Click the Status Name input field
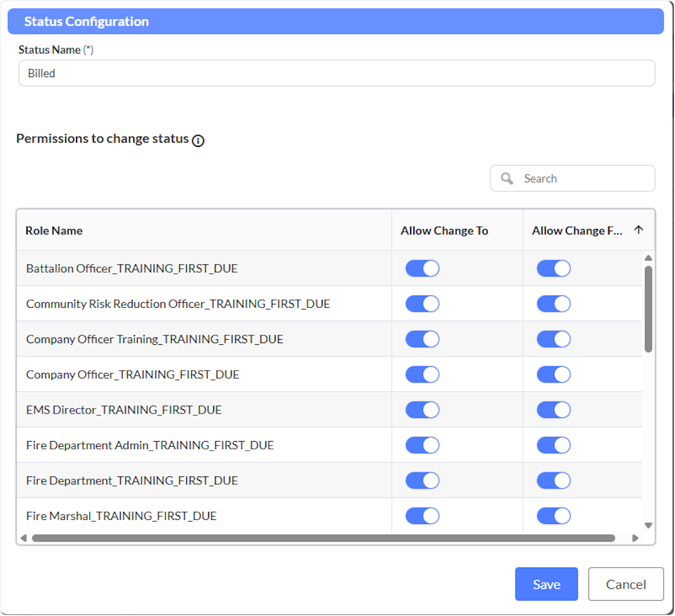This screenshot has height=616, width=675. [x=337, y=73]
